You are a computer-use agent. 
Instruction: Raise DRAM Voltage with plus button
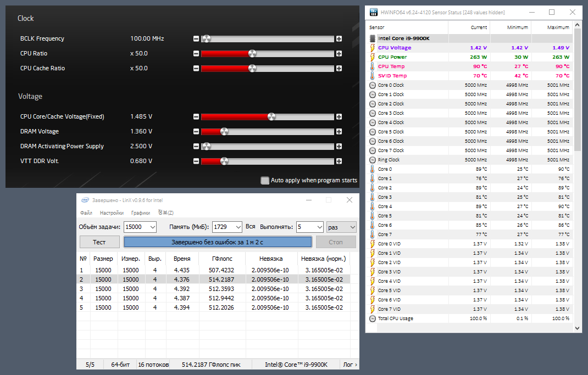[339, 131]
